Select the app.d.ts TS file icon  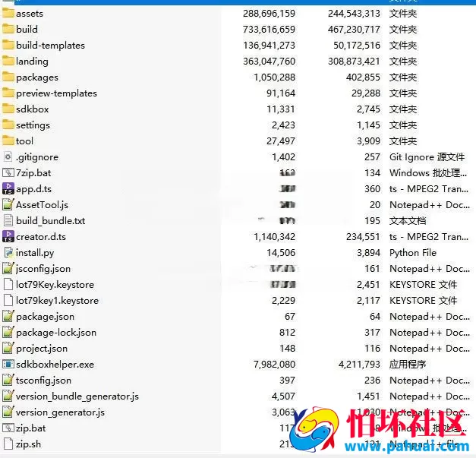click(8, 188)
